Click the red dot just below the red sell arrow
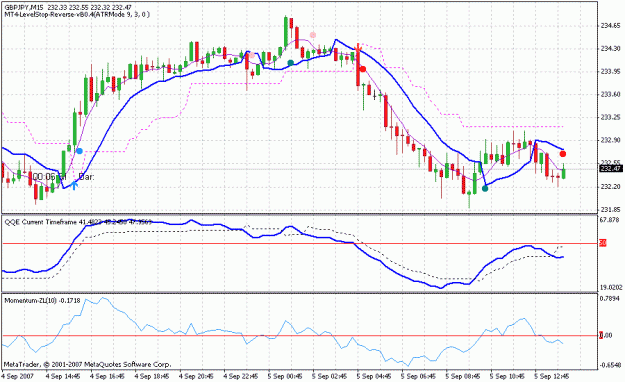 point(363,69)
